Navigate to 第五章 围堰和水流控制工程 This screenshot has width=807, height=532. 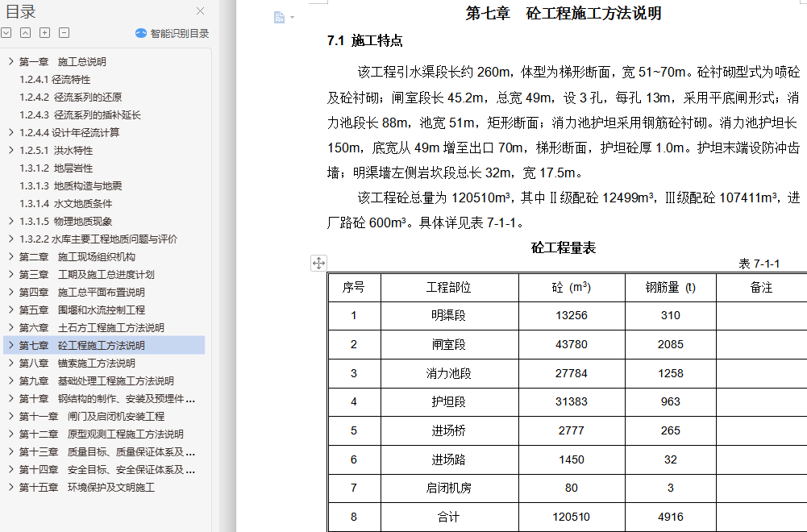coord(82,310)
